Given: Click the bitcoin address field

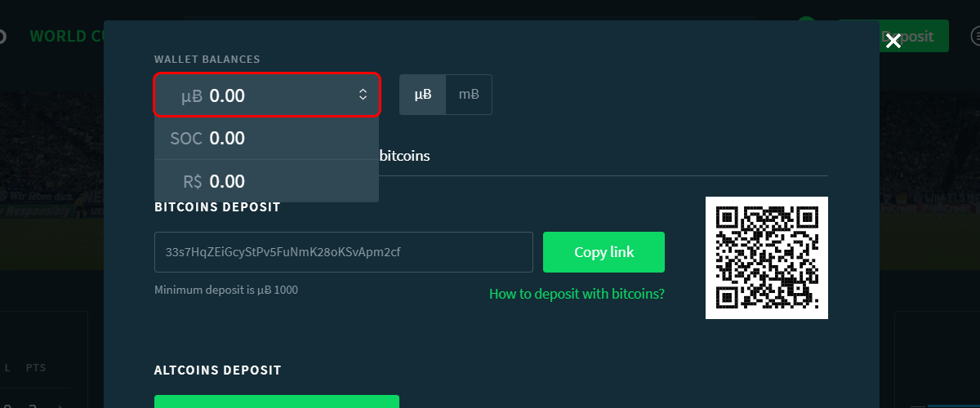Looking at the screenshot, I should click(343, 252).
